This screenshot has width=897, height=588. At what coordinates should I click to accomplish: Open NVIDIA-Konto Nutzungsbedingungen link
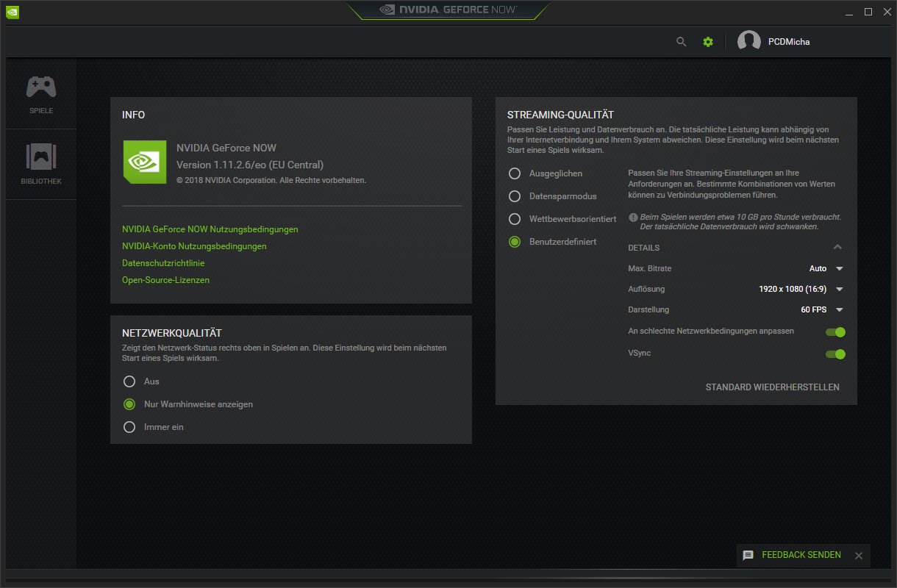coord(194,246)
